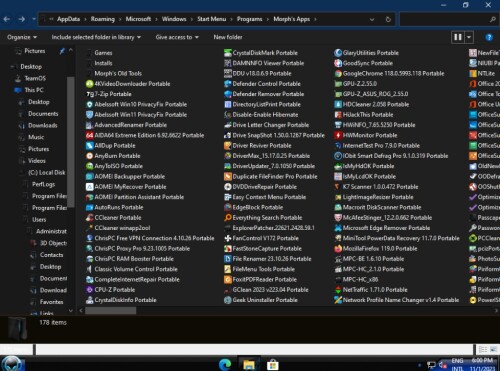Viewport: 500px width, 371px height.
Task: Go back to the previous folder
Action: 7,19
